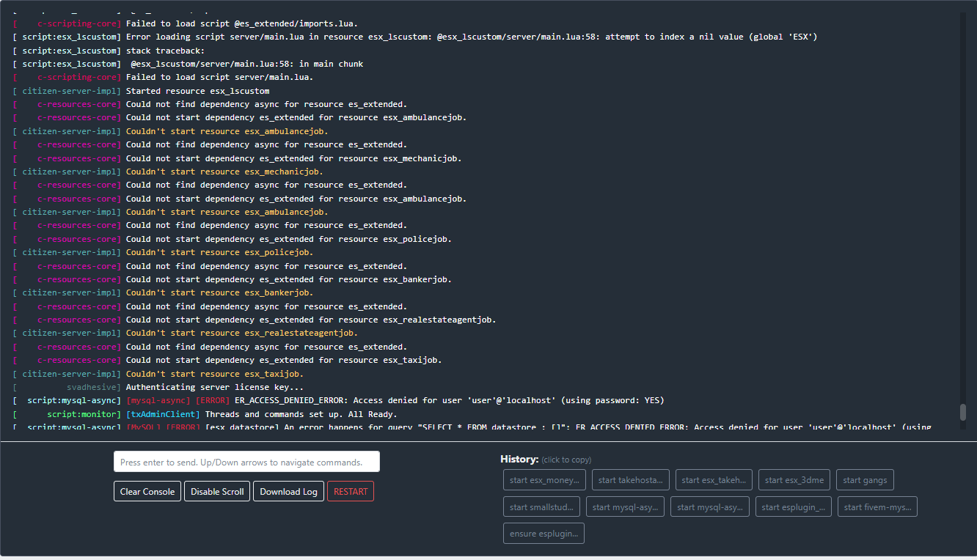Download the console log file
Viewport: 977px width, 560px height.
[288, 491]
